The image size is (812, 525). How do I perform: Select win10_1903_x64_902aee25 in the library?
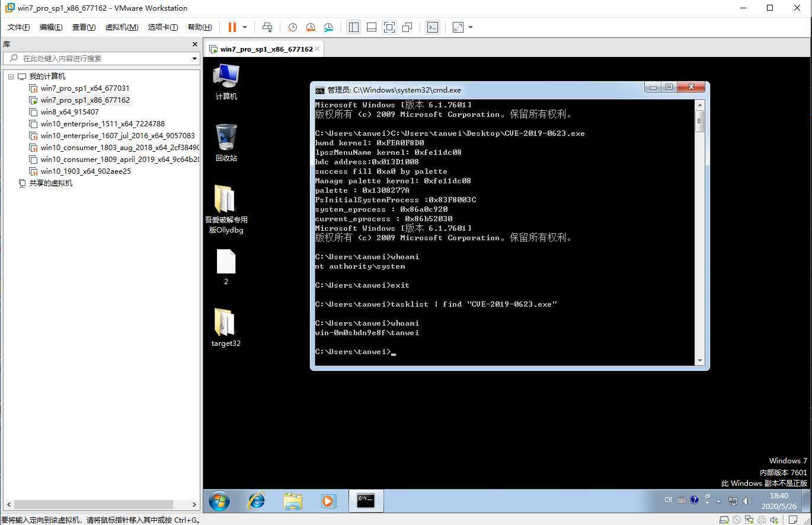[x=85, y=171]
